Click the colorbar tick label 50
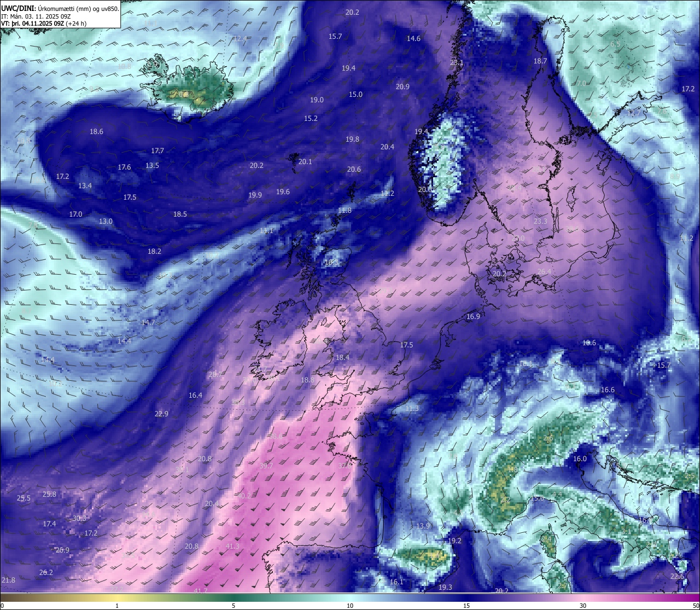The width and height of the screenshot is (700, 610). tap(696, 606)
